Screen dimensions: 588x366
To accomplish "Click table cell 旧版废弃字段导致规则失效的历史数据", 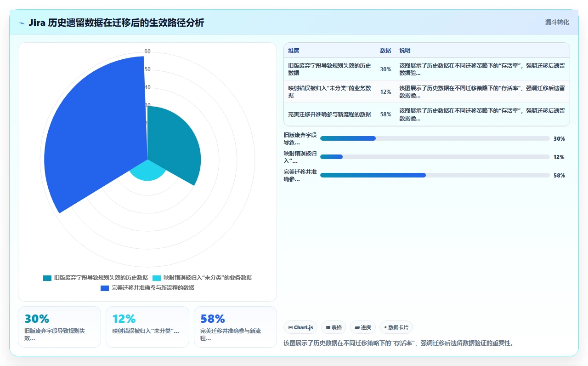I will click(329, 69).
